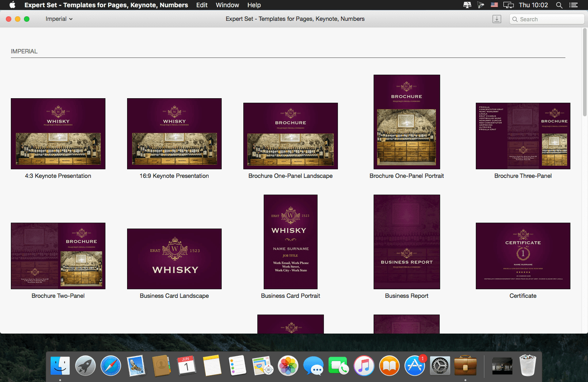Screen dimensions: 588x382
Task: Open Finder from the Dock
Action: [60, 366]
